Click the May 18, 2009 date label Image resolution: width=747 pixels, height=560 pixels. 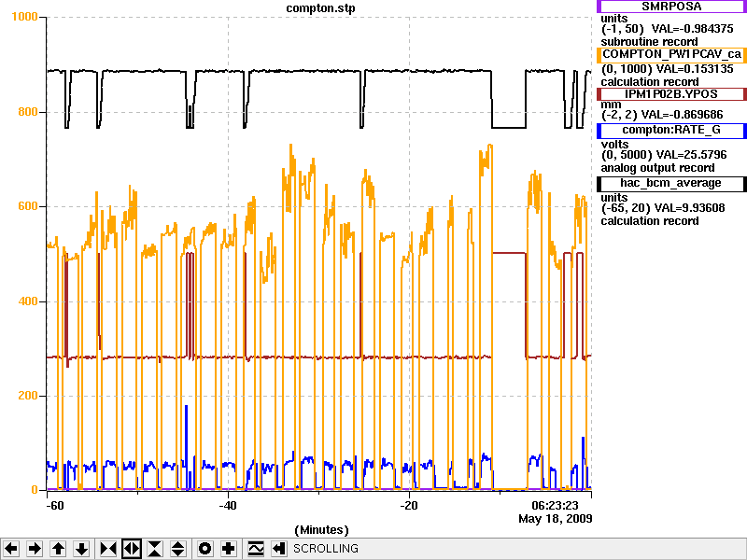pos(556,519)
